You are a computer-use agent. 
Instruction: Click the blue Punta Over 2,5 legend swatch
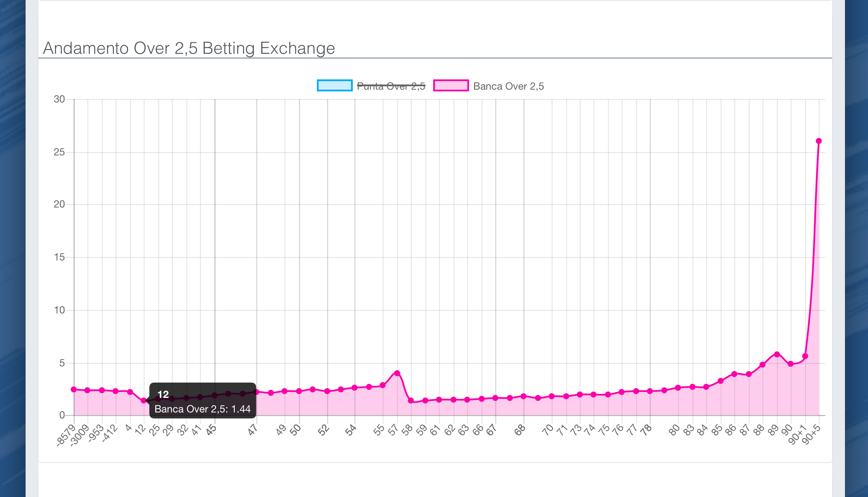coord(335,86)
